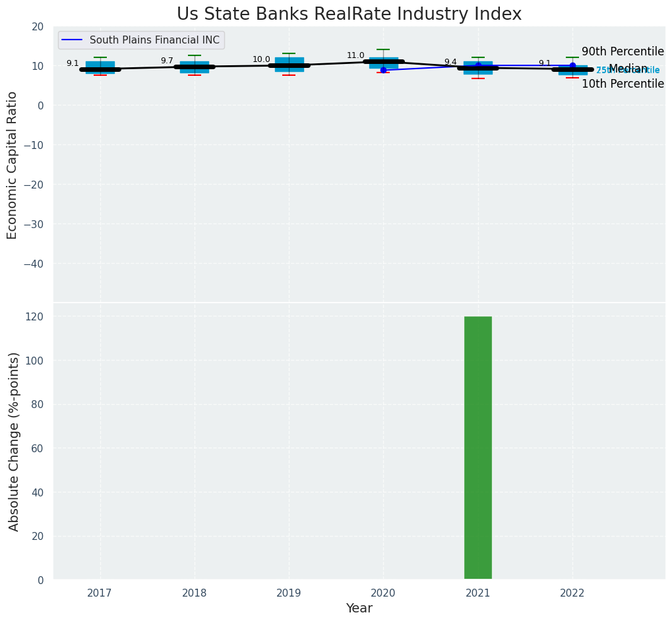Click the 11.0 median value label
The height and width of the screenshot is (621, 672).
click(355, 55)
